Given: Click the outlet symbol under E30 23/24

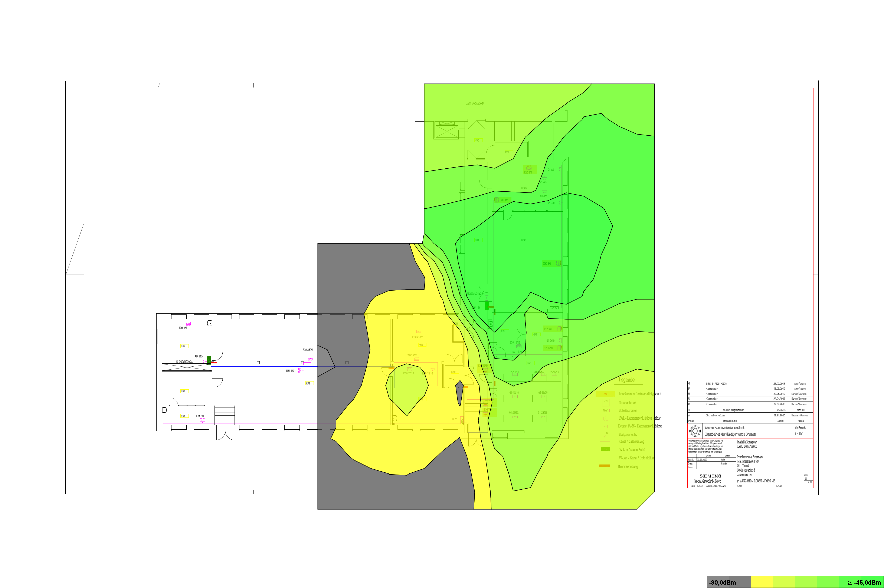Looking at the screenshot, I should pyautogui.click(x=311, y=360).
